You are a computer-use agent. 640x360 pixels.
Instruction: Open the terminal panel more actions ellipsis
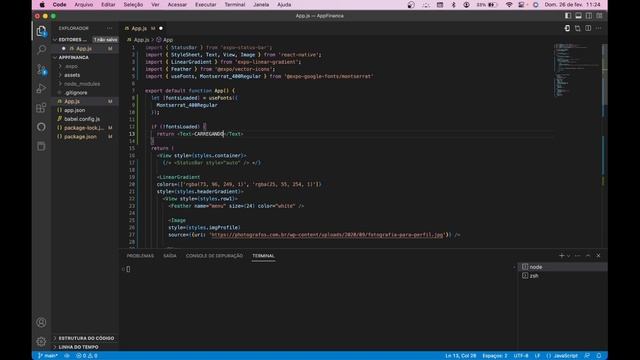(578, 256)
